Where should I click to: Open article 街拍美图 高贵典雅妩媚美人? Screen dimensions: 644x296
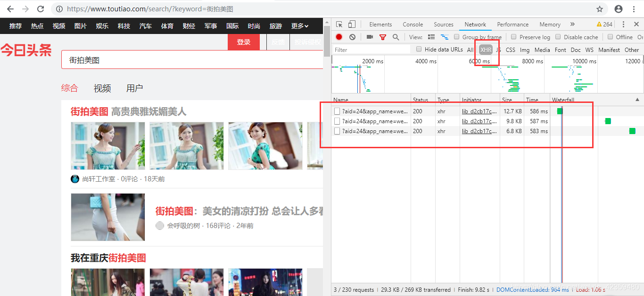coord(129,111)
